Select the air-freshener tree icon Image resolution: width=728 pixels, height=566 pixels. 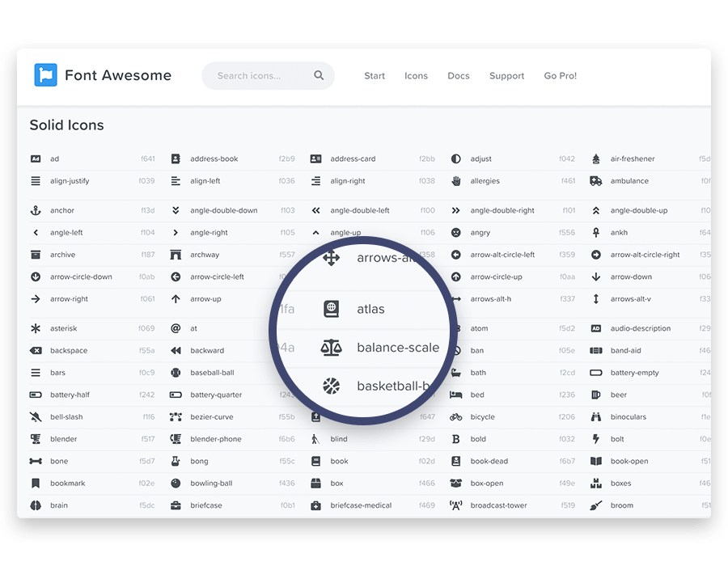[596, 158]
